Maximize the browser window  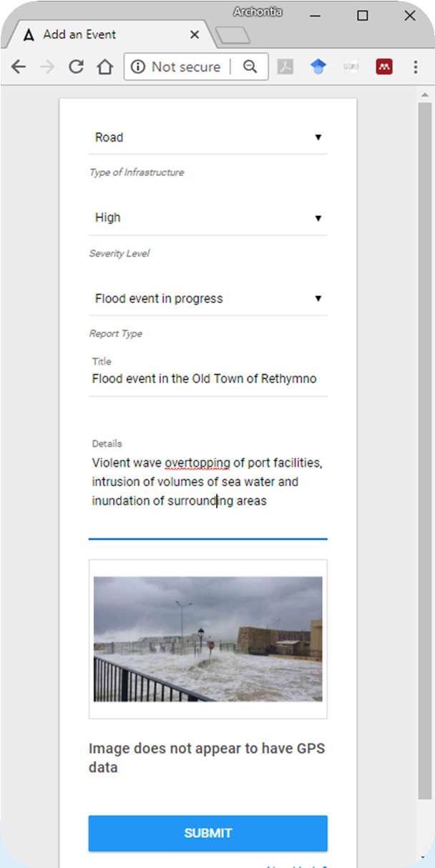363,15
